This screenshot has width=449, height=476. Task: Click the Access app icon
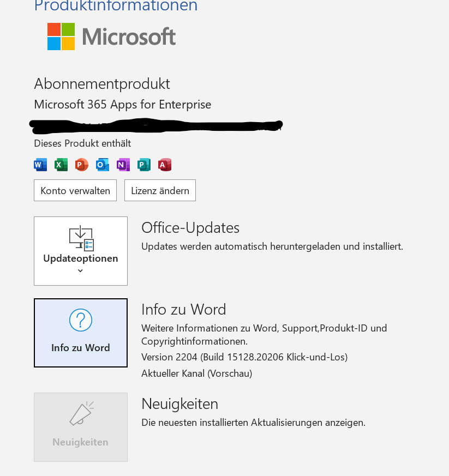[x=165, y=165]
